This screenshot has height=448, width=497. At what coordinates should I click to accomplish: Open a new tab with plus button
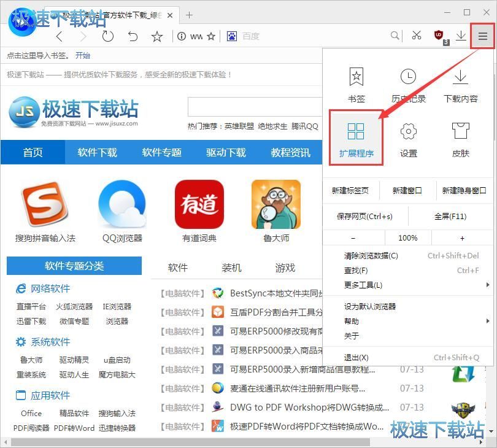click(x=189, y=15)
